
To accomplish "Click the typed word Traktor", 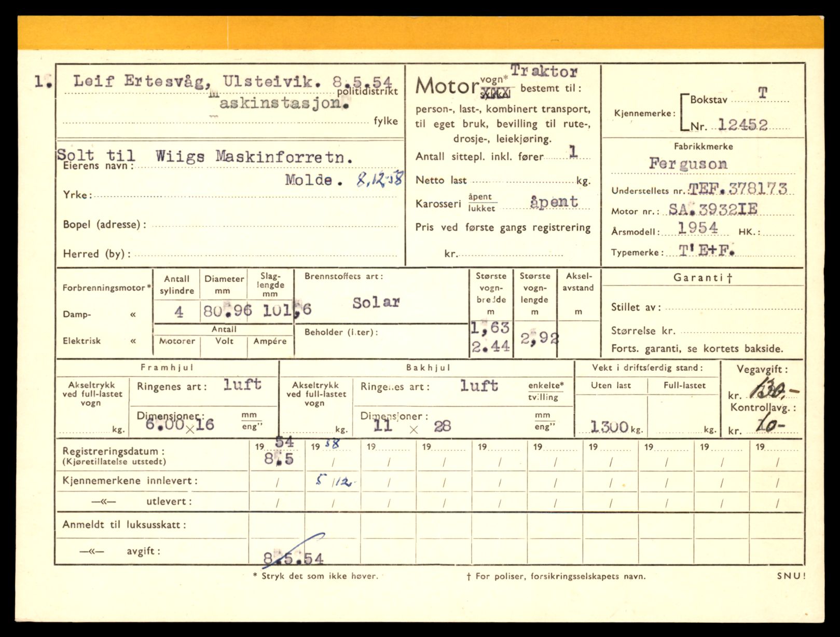I will [x=544, y=72].
